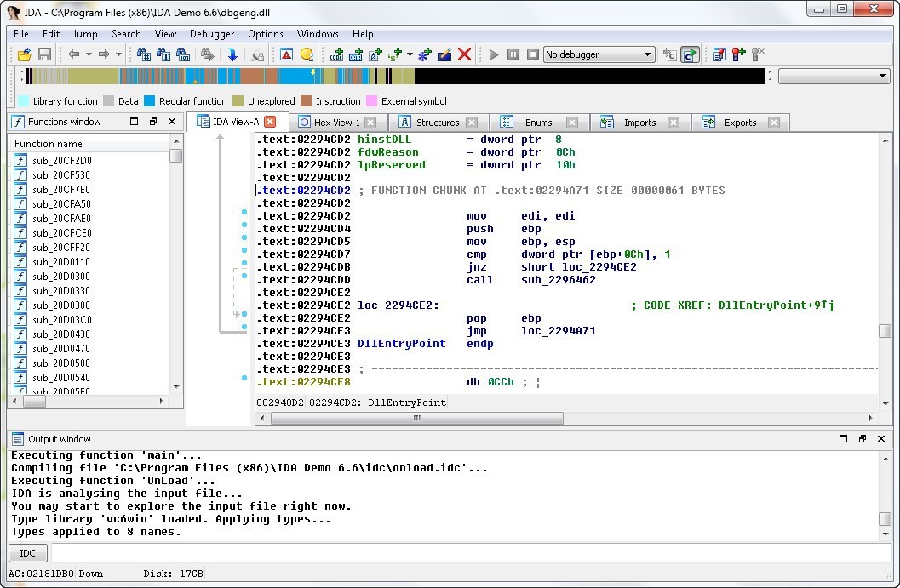Click the IDC button
The width and height of the screenshot is (900, 588).
pos(28,553)
